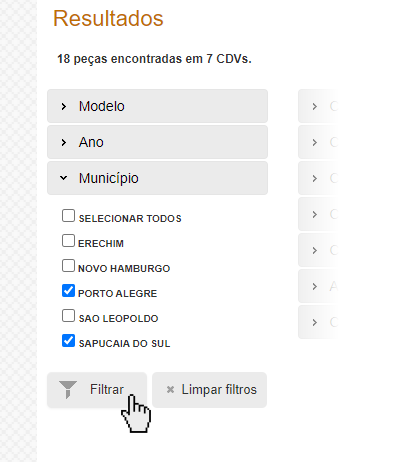Deselect the SAPUCAIA DO SUL checkbox
403x462 pixels.
(68, 341)
